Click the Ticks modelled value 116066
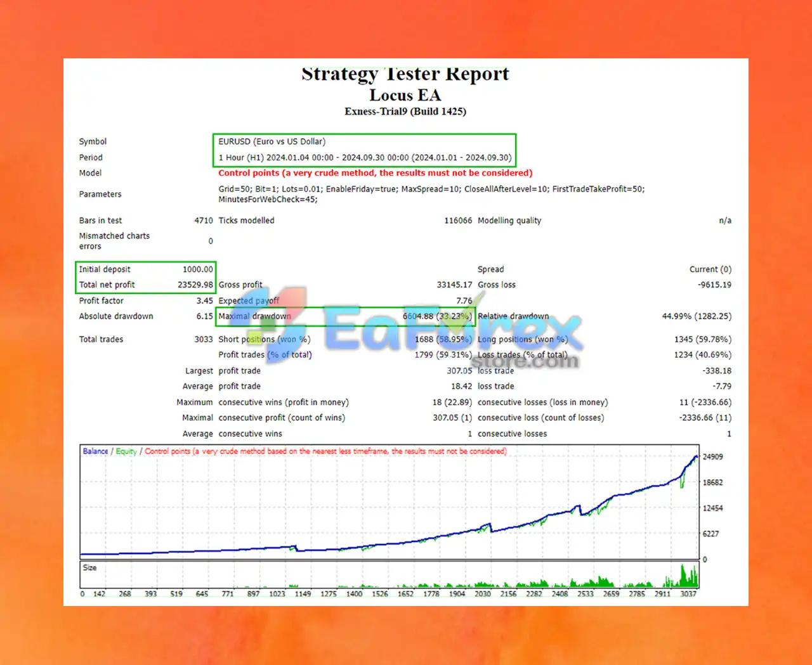The height and width of the screenshot is (665, 812). tap(458, 221)
